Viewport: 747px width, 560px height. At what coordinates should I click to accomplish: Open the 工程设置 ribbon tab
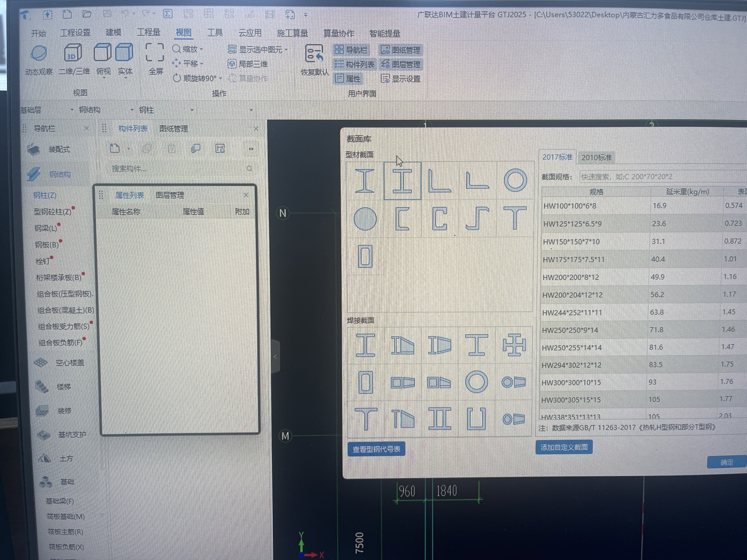75,33
